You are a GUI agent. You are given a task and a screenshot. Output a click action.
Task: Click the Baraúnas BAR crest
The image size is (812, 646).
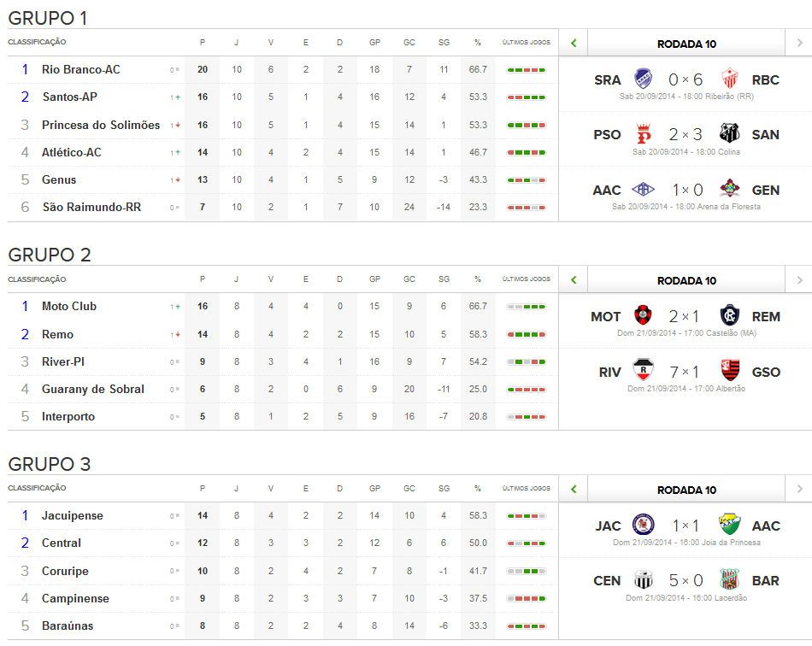coord(730,580)
